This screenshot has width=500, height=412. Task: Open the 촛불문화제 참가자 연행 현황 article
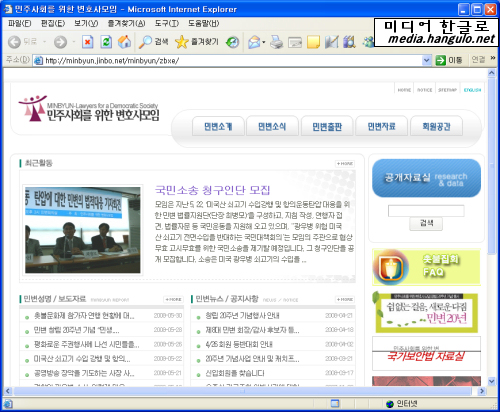tap(84, 316)
